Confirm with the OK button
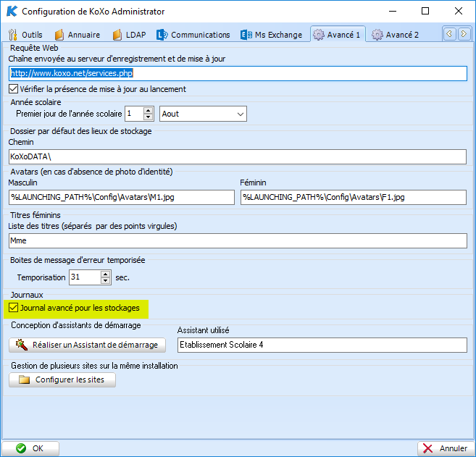The image size is (476, 457). click(30, 448)
